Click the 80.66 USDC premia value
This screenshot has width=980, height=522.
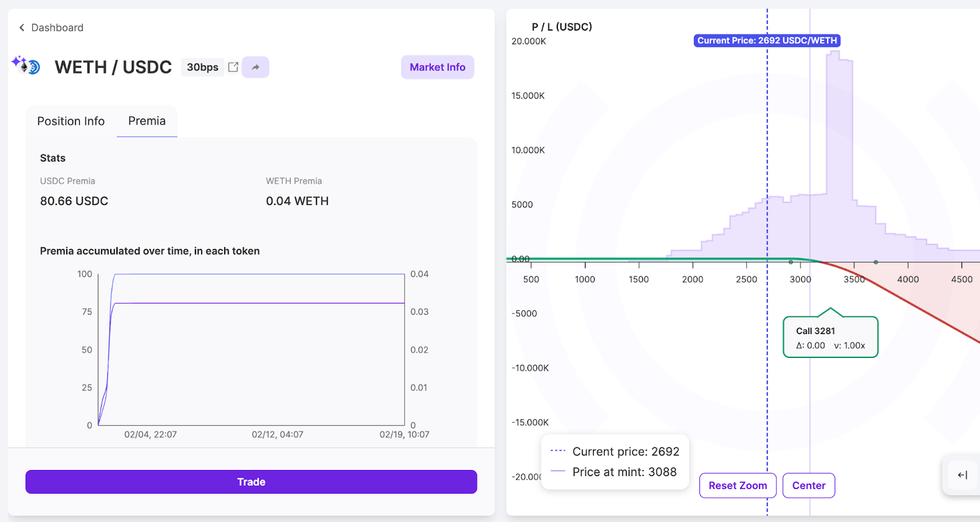74,201
